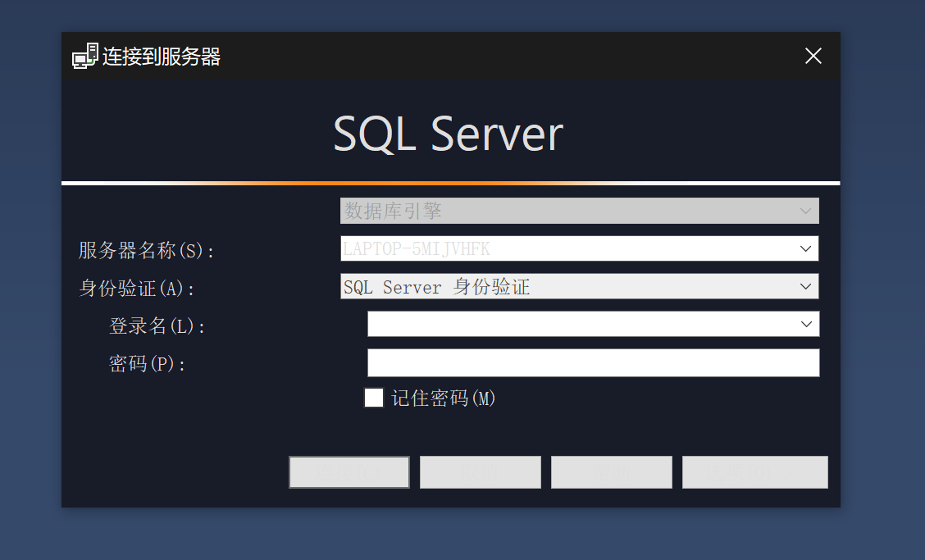Click the "选项(O)" button

[x=754, y=471]
